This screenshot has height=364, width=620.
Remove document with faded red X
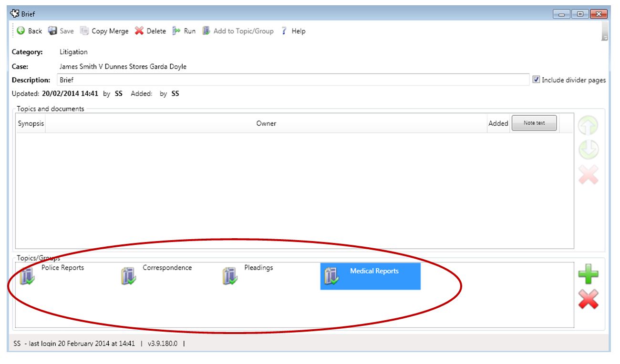(x=588, y=175)
